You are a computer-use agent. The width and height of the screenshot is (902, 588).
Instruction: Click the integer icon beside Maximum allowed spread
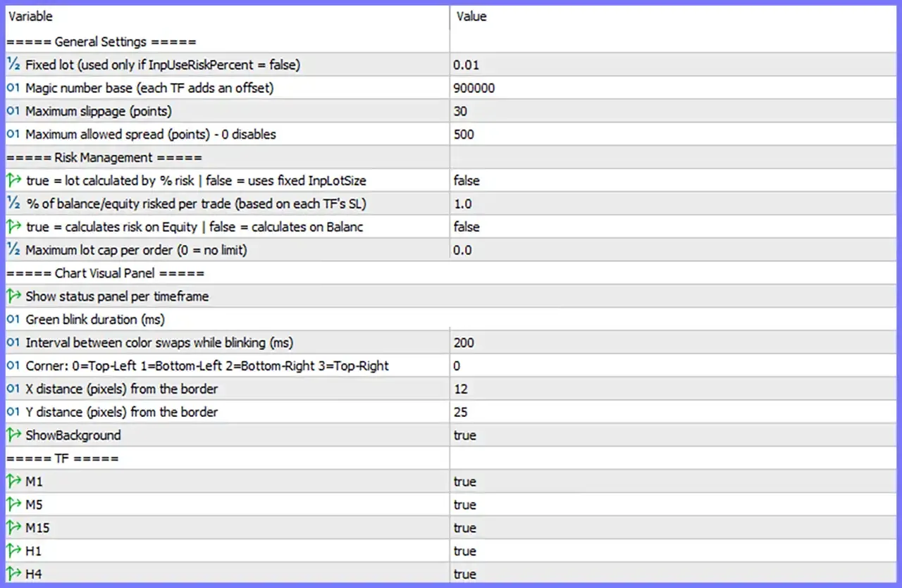tap(13, 135)
